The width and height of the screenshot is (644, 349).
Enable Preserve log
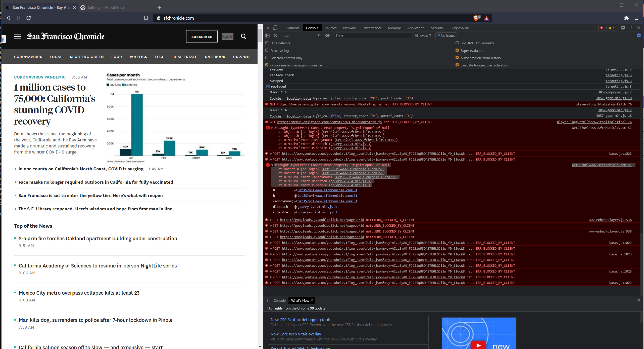[x=267, y=50]
